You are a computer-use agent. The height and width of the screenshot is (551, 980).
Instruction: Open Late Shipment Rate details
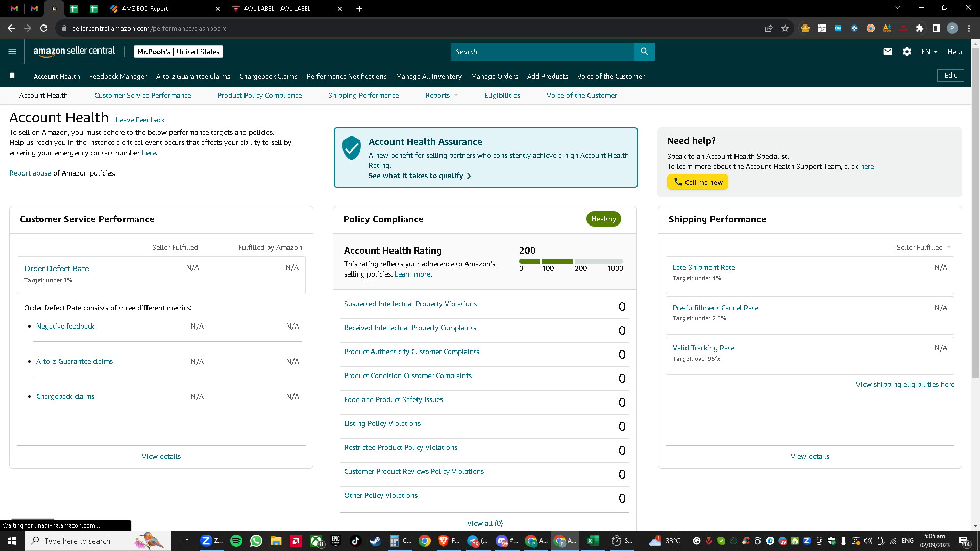point(704,267)
